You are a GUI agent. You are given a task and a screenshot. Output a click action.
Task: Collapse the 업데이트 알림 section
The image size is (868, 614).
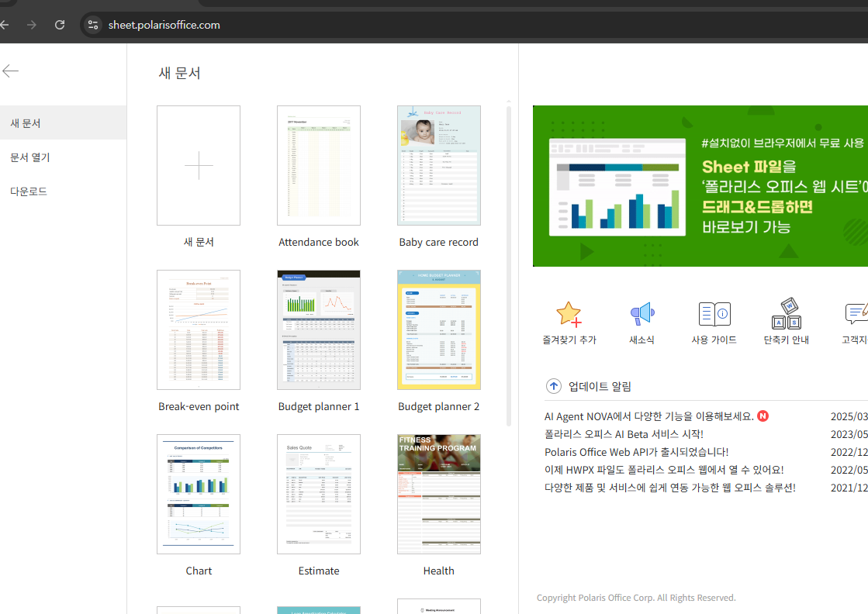pos(553,386)
